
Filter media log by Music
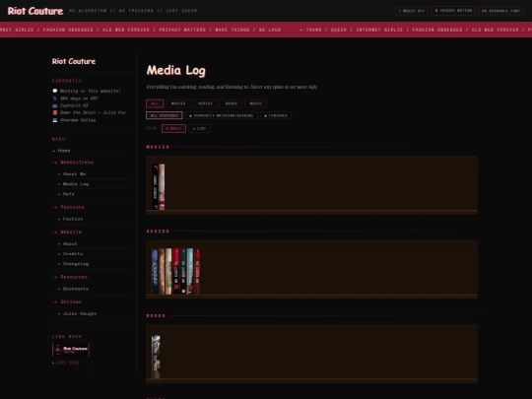coord(255,103)
